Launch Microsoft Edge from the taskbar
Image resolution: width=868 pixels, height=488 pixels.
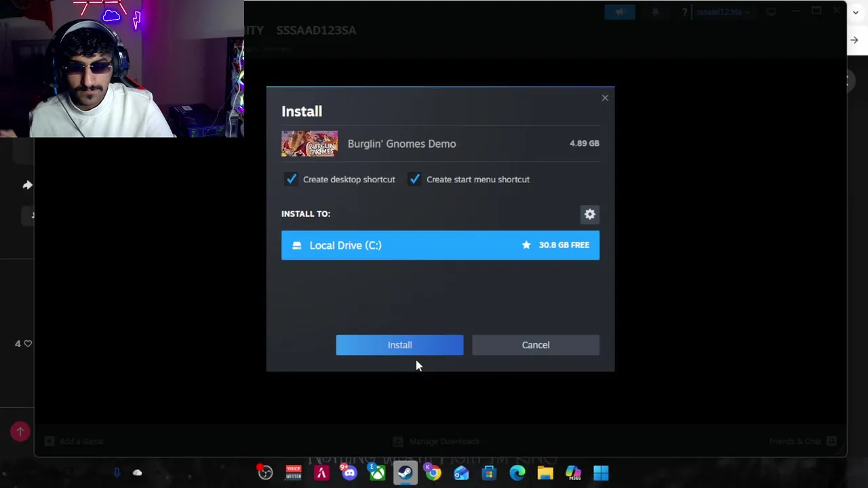click(517, 472)
